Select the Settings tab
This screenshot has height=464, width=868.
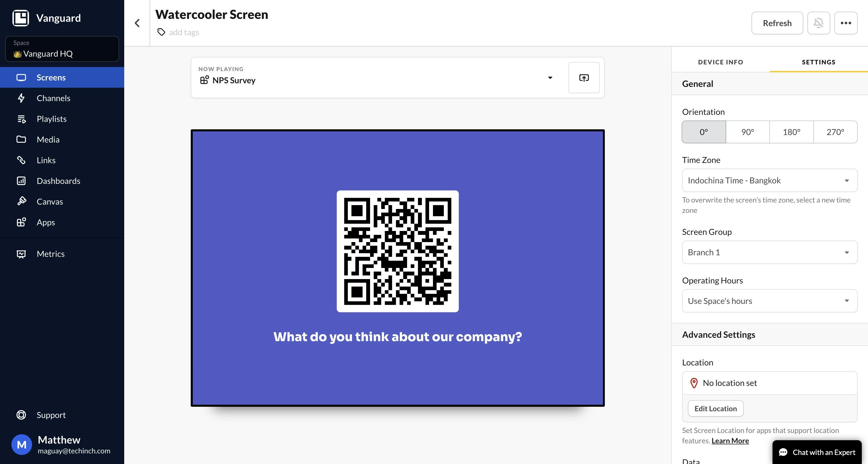coord(818,62)
